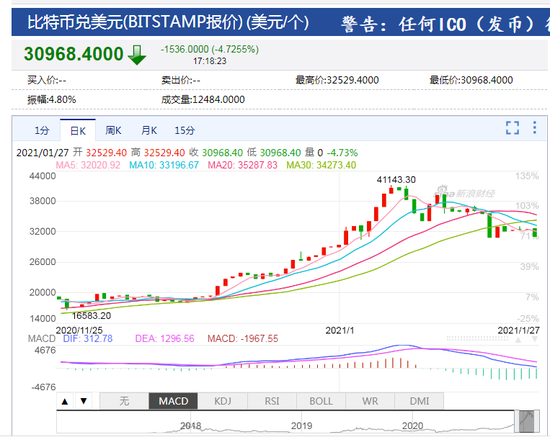Image resolution: width=550 pixels, height=437 pixels.
Task: Open the three-dot chart options menu
Action: tap(535, 128)
